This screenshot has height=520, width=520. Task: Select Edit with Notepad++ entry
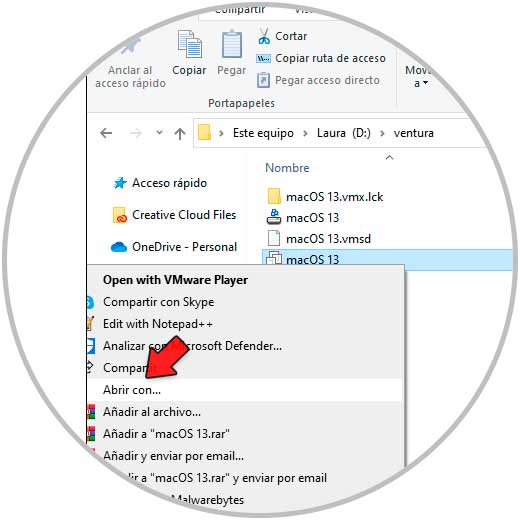(x=158, y=324)
